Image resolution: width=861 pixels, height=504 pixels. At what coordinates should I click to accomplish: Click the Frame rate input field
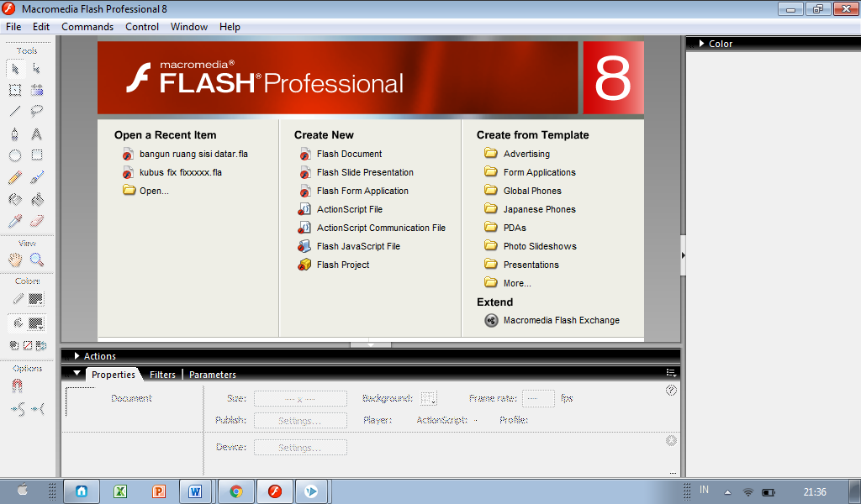(538, 399)
